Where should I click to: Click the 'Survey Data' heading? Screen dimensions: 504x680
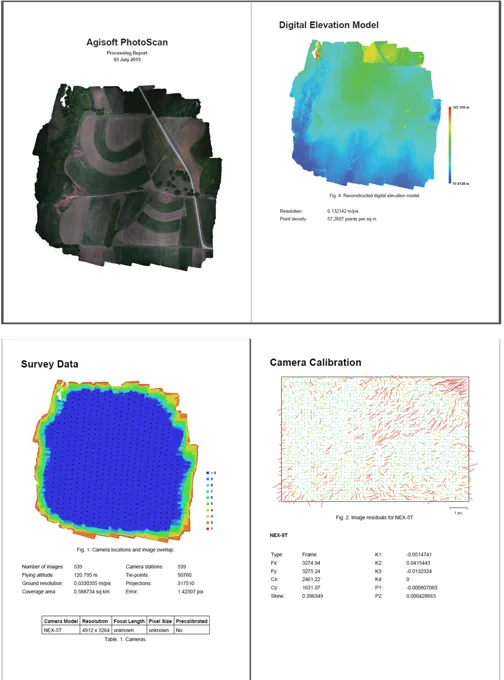coord(50,364)
